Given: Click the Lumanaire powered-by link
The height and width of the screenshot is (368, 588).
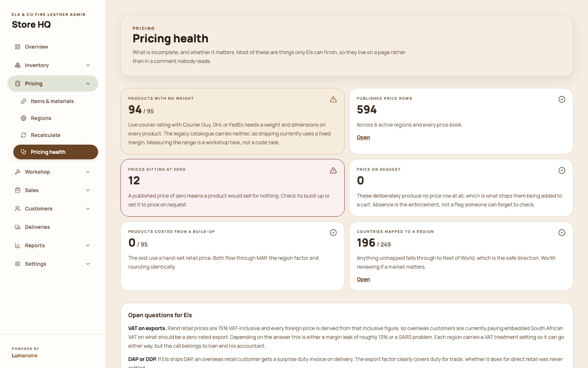Looking at the screenshot, I should coord(24,355).
